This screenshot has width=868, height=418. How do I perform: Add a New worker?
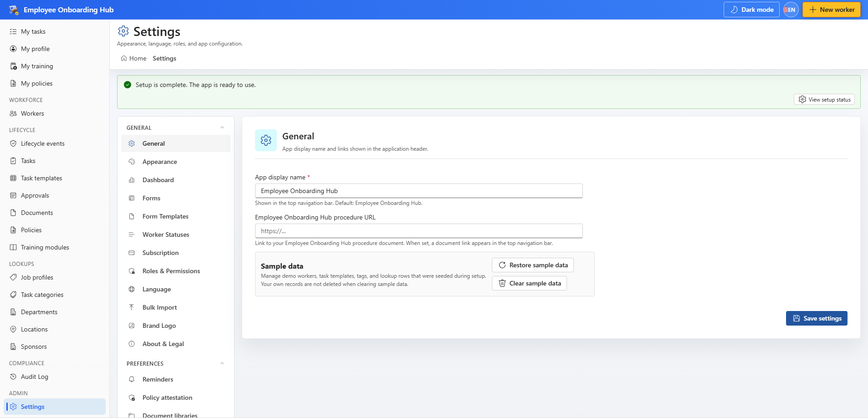pyautogui.click(x=832, y=10)
